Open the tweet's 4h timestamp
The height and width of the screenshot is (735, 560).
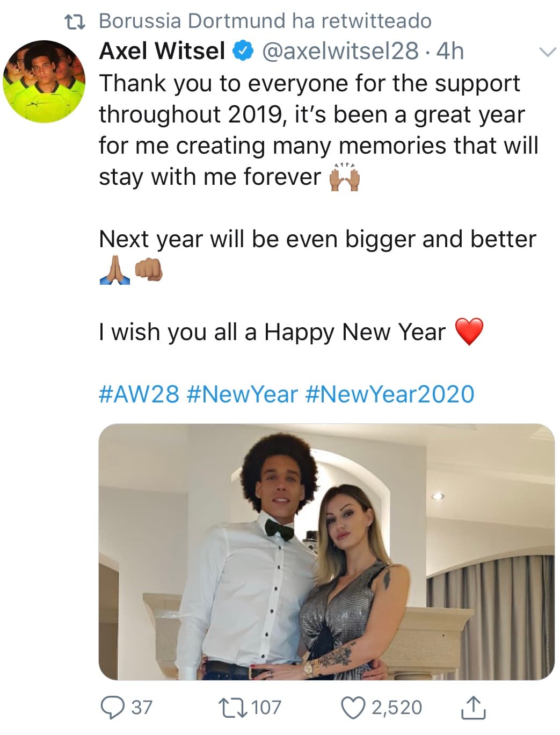pyautogui.click(x=450, y=51)
